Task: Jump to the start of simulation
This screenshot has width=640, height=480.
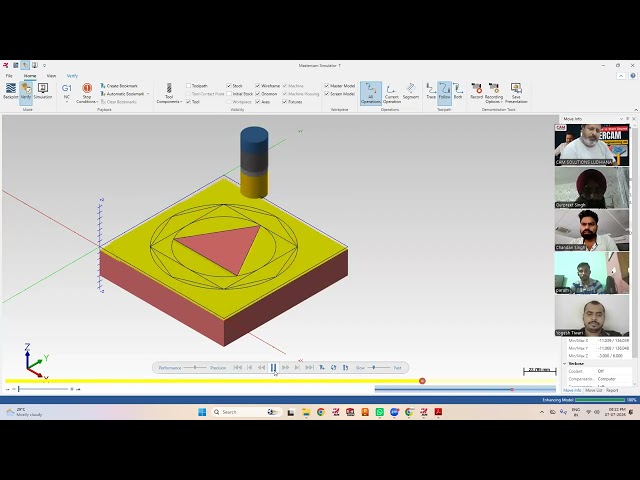Action: pyautogui.click(x=237, y=368)
